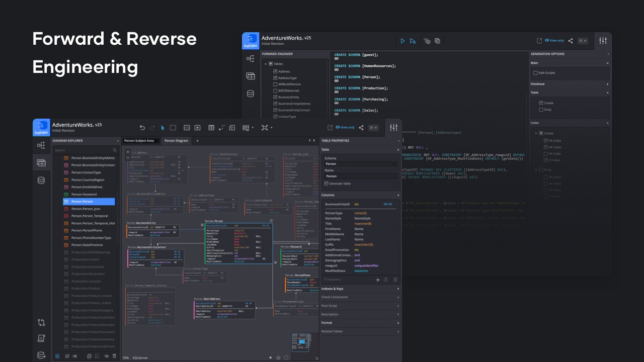Open the properties sliders panel in diagram window
Image resolution: width=644 pixels, height=362 pixels.
(x=393, y=128)
